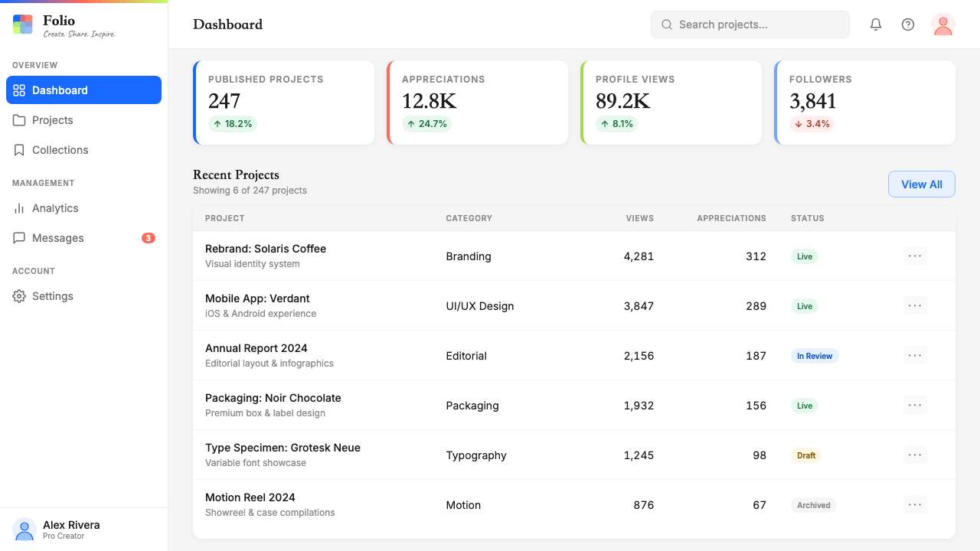Screen dimensions: 980x551
Task: Click the Collections bookmark icon
Action: point(19,150)
